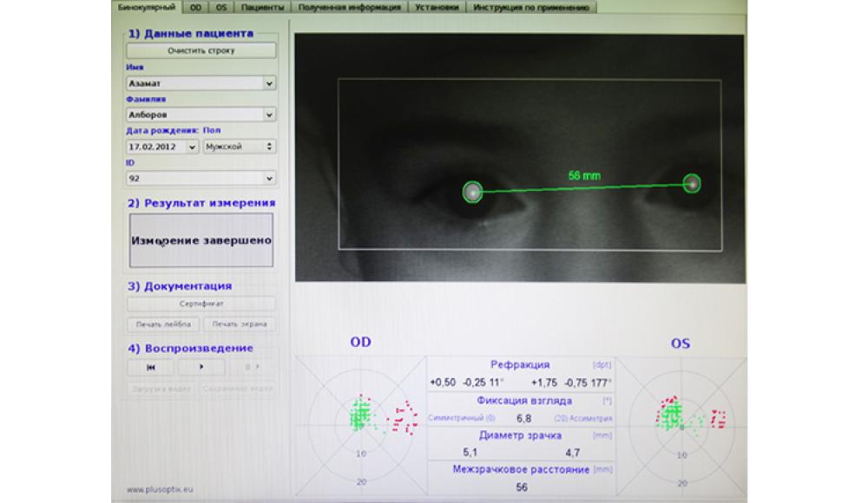This screenshot has width=868, height=503.
Task: Switch to the Установки tab
Action: (x=437, y=7)
